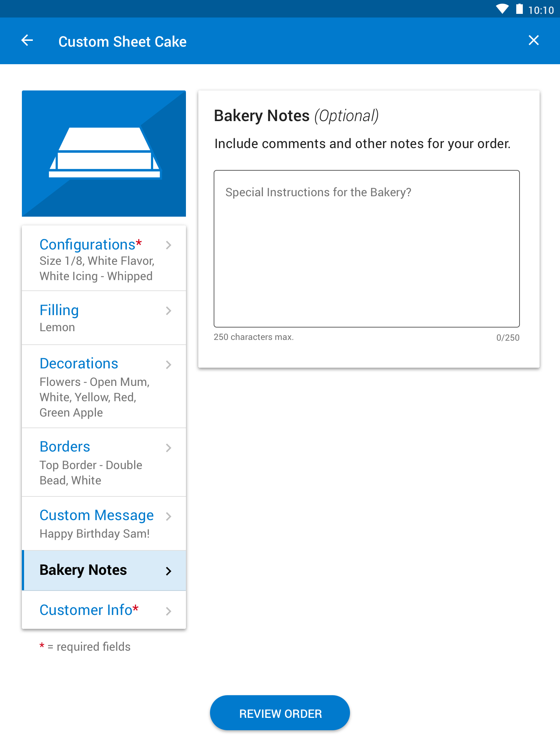This screenshot has width=560, height=747.
Task: Click the REVIEW ORDER button
Action: tap(280, 713)
